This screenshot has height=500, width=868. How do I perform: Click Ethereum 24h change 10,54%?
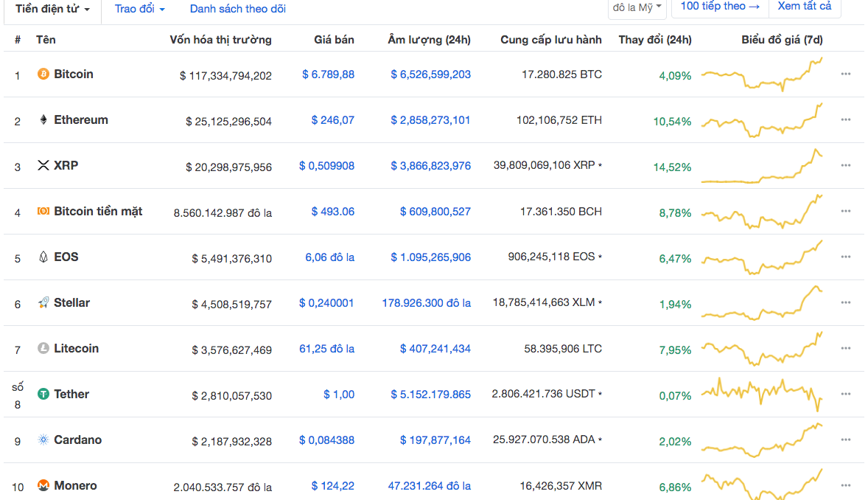click(x=672, y=122)
